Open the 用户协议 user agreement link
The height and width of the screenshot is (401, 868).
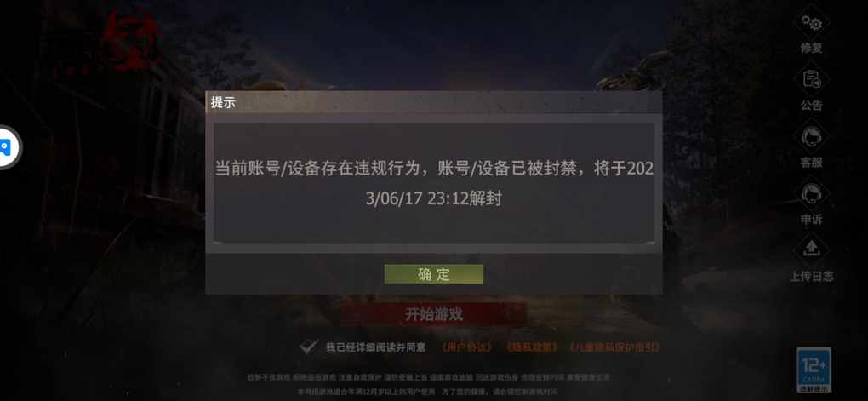point(466,348)
